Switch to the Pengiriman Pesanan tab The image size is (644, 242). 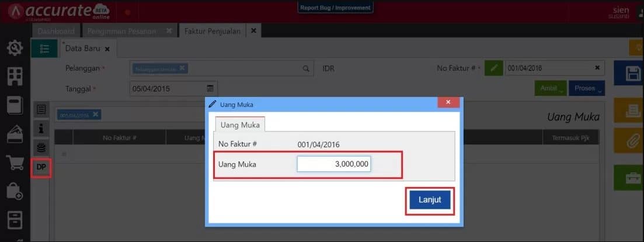tap(121, 31)
